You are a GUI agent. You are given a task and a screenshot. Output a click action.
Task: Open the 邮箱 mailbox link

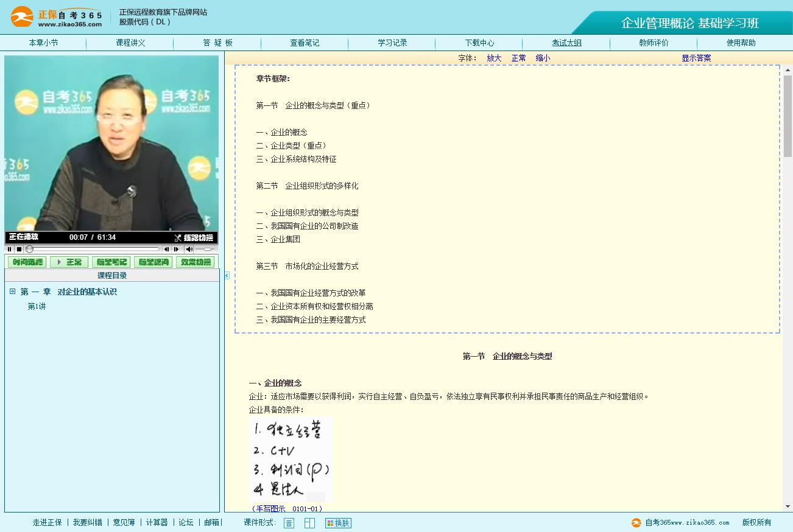[x=211, y=522]
